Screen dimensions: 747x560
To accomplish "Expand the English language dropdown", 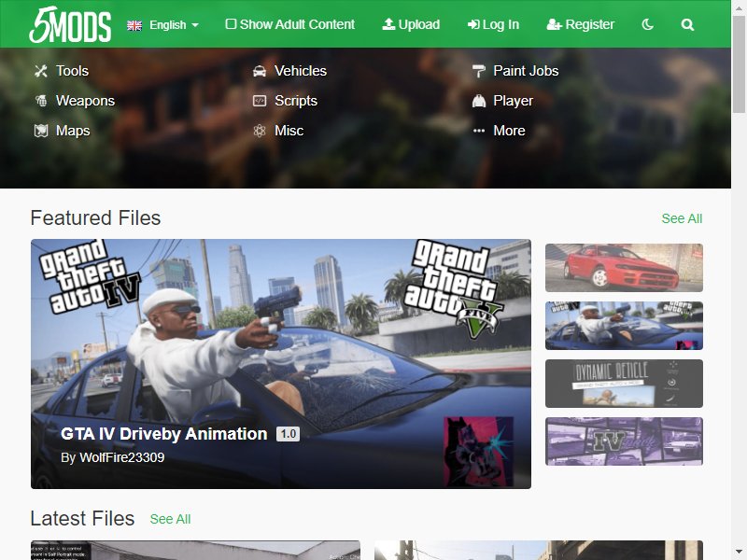I will coord(174,25).
